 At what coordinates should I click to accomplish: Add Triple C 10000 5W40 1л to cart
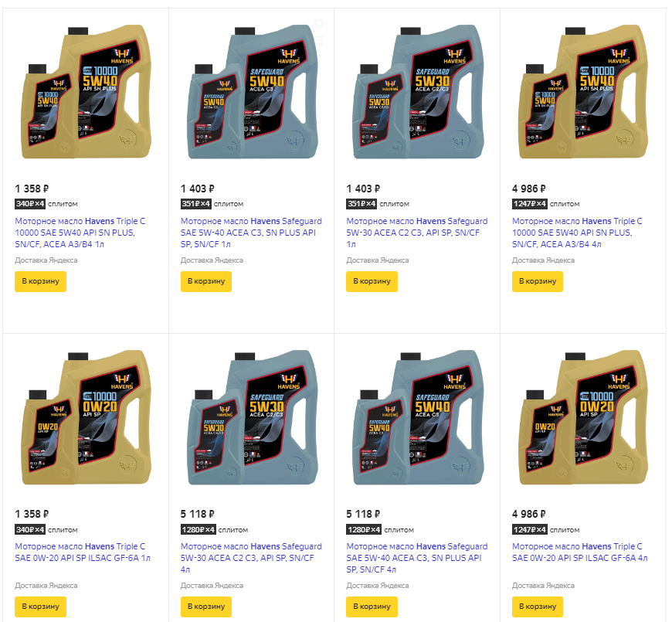coord(40,281)
